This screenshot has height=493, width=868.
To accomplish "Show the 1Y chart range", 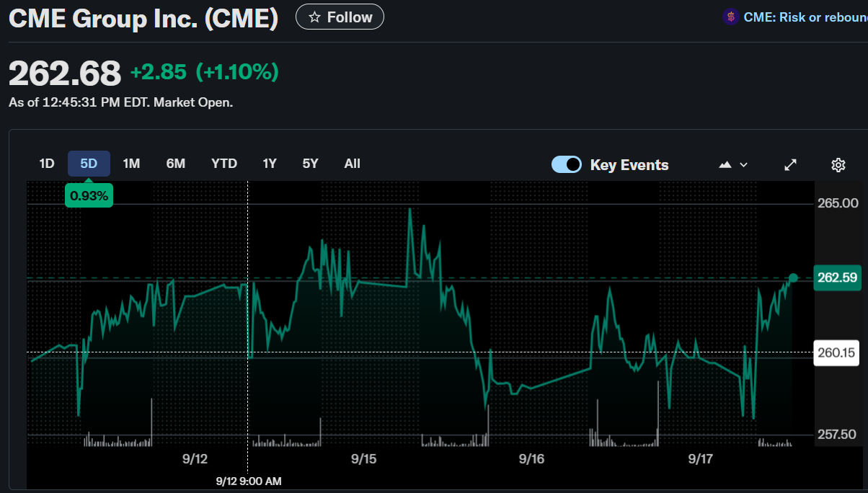I will 270,164.
